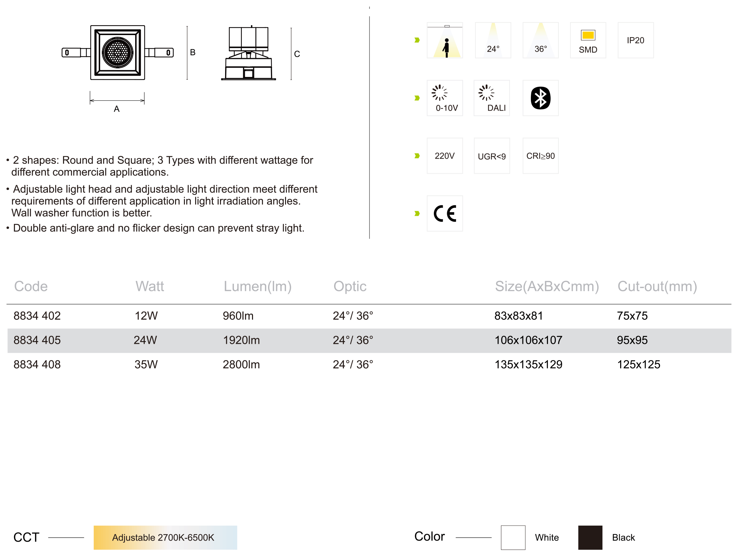Click the Size(AxBxCmm) column header
740x560 pixels.
547,287
